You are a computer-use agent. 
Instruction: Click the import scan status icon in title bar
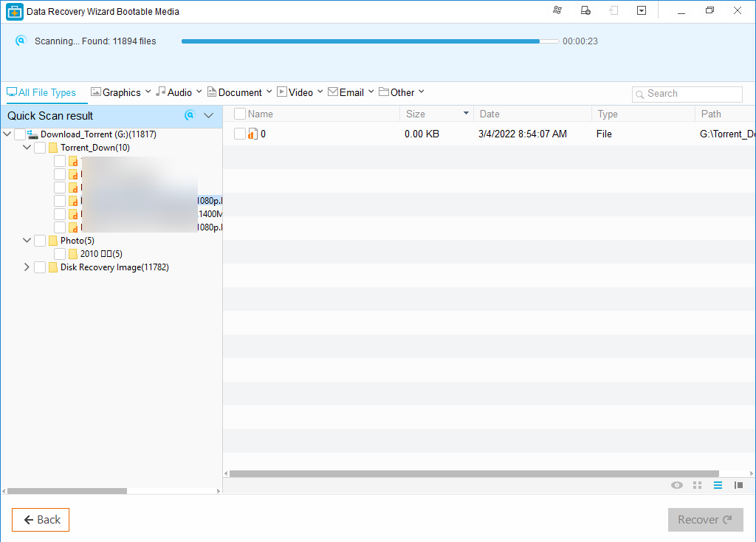[x=614, y=10]
